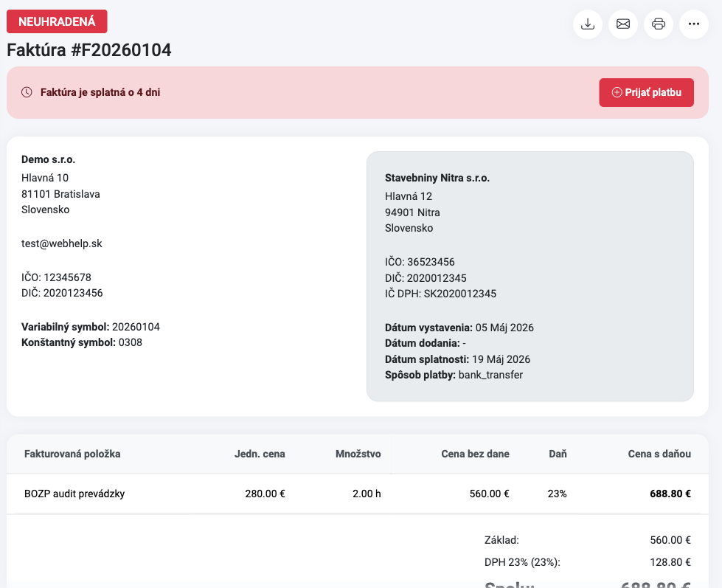Image resolution: width=722 pixels, height=588 pixels.
Task: Click the DPH 23% (23%): summary label
Action: point(522,562)
